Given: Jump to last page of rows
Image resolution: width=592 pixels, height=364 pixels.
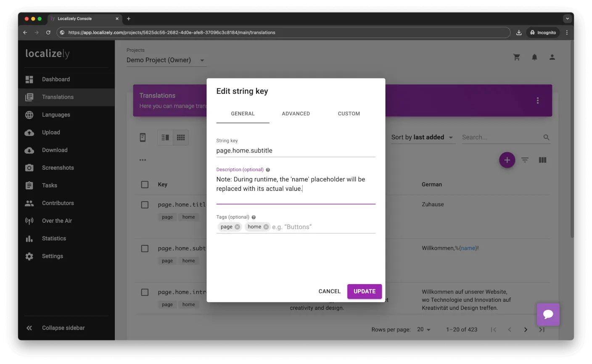Looking at the screenshot, I should point(542,330).
